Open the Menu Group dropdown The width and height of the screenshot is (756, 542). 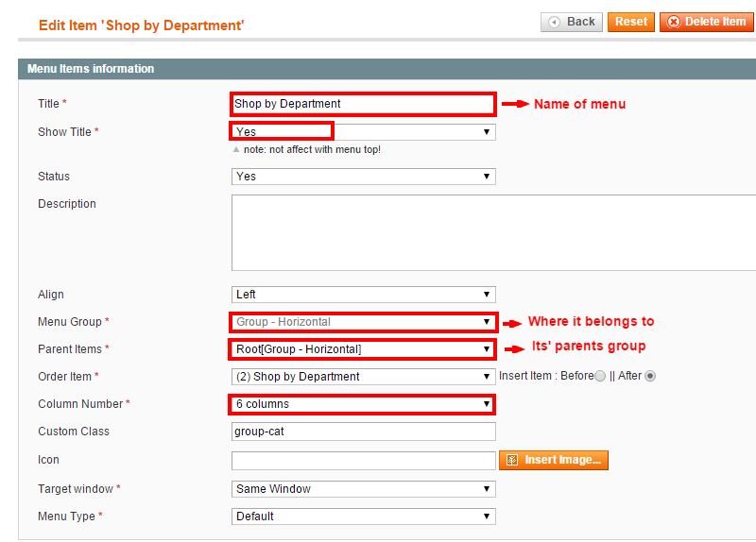coord(364,322)
